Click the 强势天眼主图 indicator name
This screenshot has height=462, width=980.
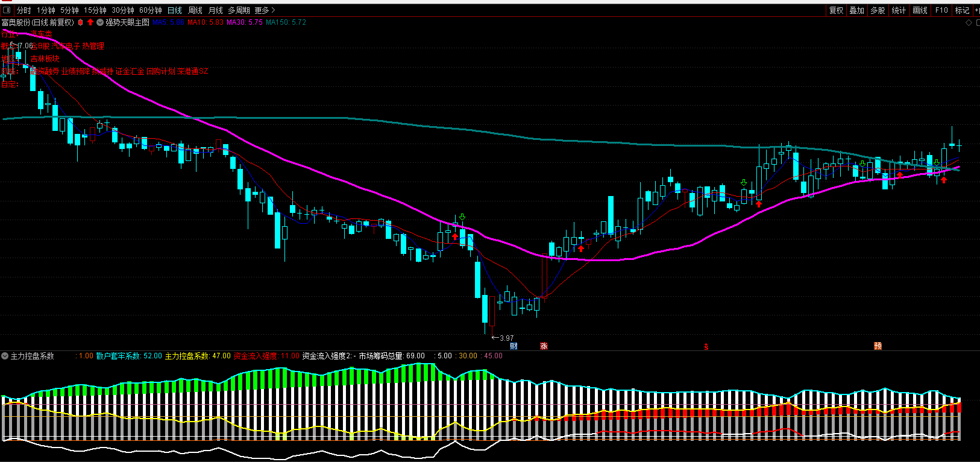127,22
